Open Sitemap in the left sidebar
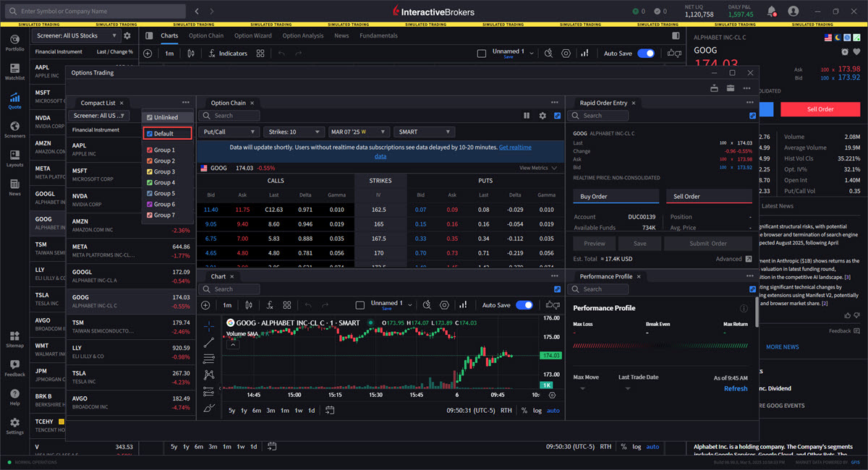The image size is (868, 470). [14, 339]
